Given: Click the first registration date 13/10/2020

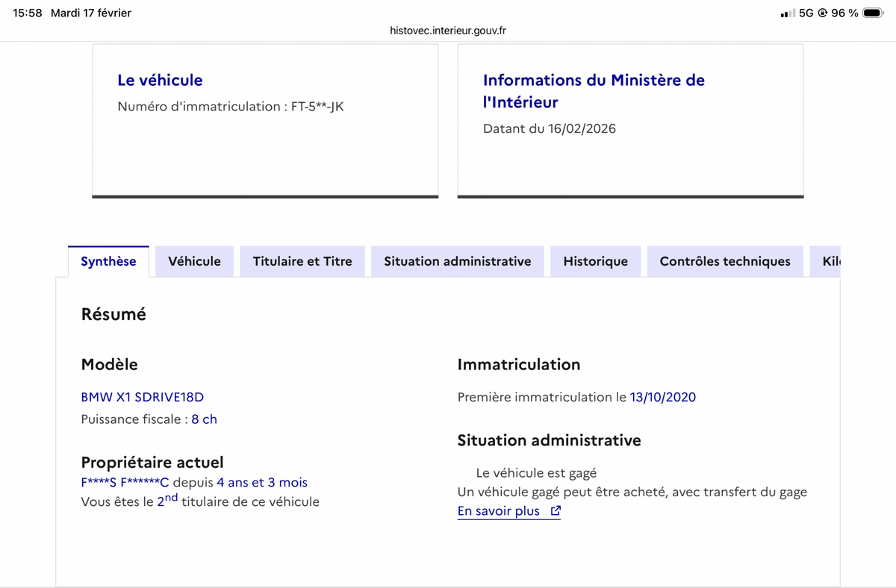Looking at the screenshot, I should point(662,397).
